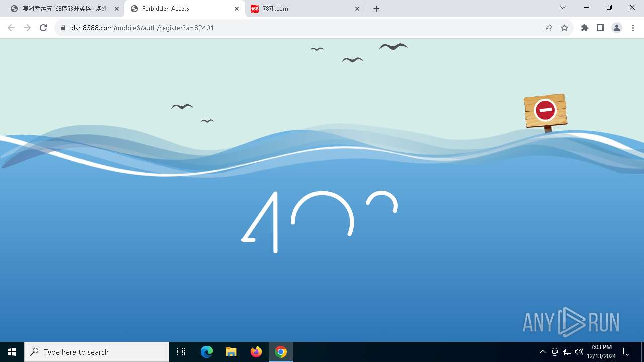
Task: Expand the tab search dropdown
Action: (563, 7)
